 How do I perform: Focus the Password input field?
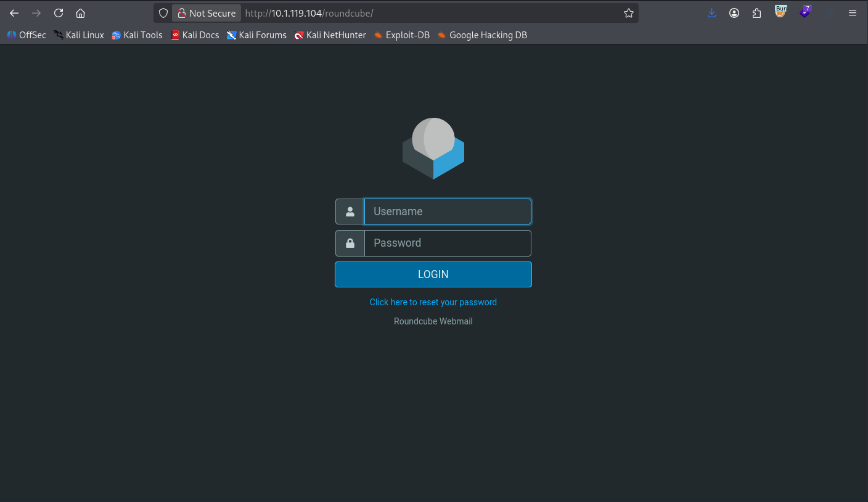(x=448, y=243)
